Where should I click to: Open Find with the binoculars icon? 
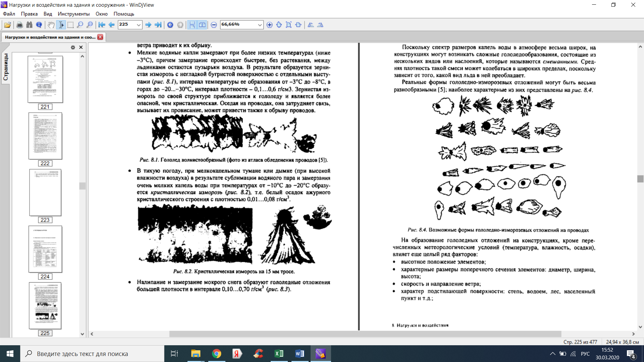(x=29, y=25)
